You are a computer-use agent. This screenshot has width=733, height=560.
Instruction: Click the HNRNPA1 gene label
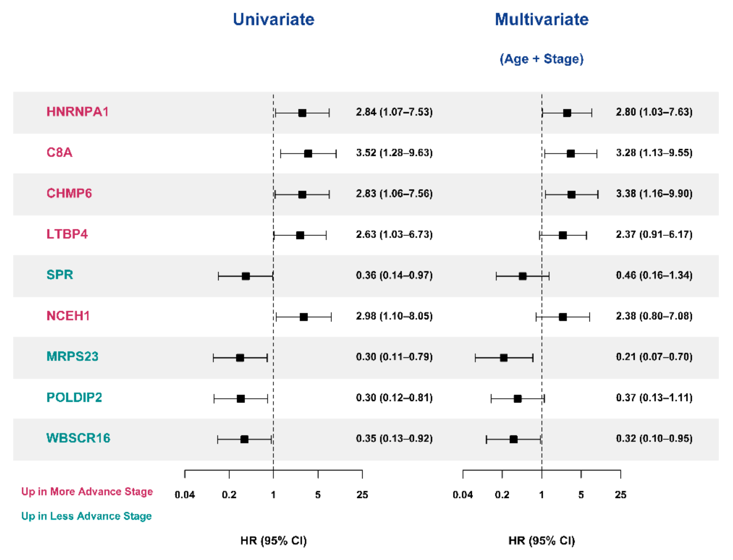tap(78, 112)
